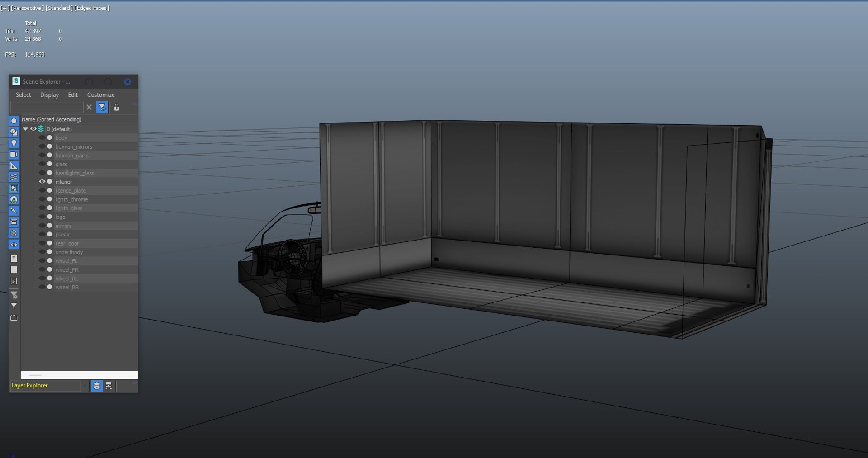Click the Invert Display icon
The image size is (868, 458).
14,281
